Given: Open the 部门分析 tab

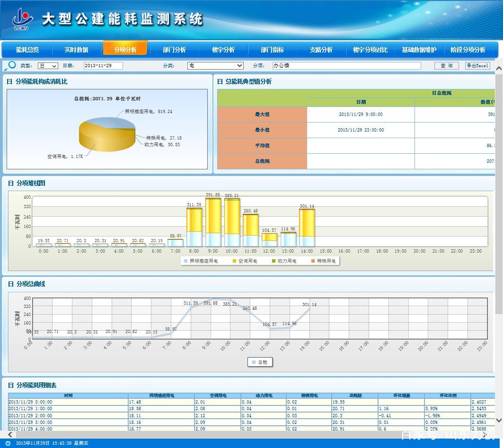Looking at the screenshot, I should pyautogui.click(x=174, y=50).
